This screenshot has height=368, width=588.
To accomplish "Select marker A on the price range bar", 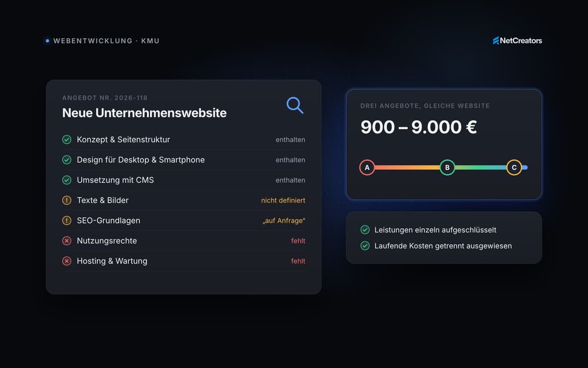I will point(367,167).
